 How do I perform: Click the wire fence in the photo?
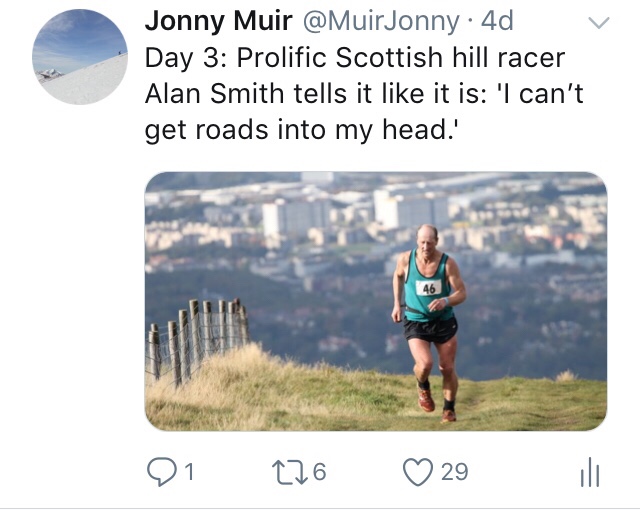point(195,340)
